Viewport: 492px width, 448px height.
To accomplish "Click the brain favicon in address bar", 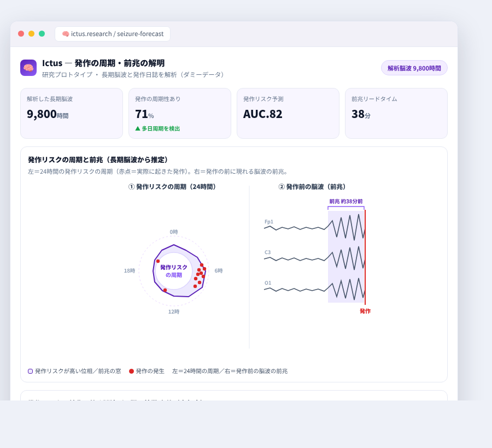I will pyautogui.click(x=65, y=34).
